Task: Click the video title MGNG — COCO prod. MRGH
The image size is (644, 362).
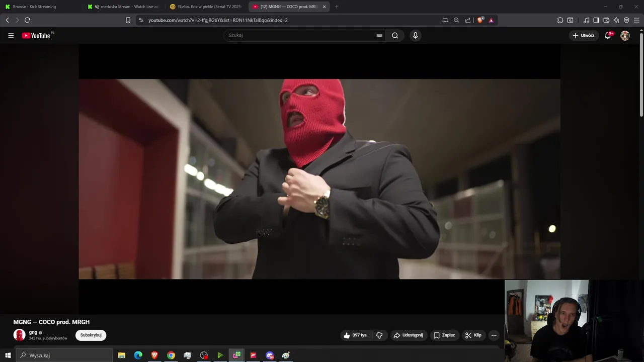Action: (x=51, y=322)
